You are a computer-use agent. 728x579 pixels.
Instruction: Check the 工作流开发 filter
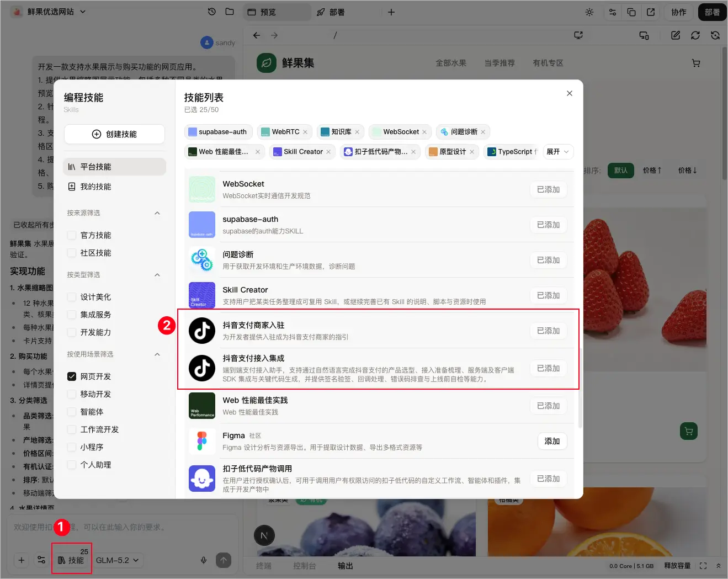(x=72, y=429)
